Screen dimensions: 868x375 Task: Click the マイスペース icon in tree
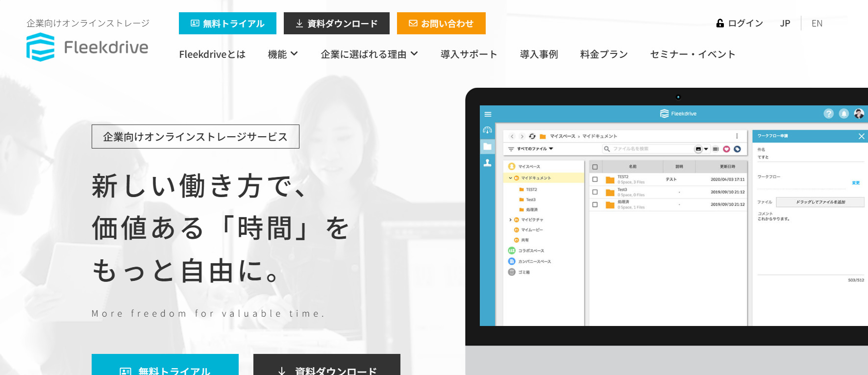tap(512, 166)
